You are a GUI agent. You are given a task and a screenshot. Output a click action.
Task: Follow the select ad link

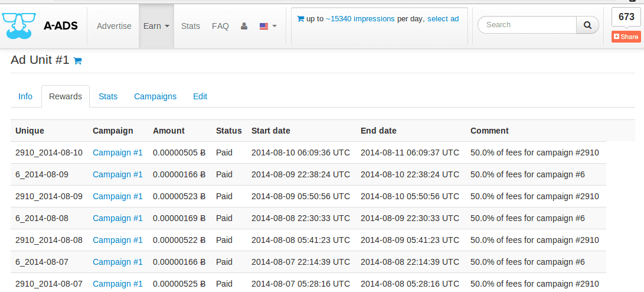tap(443, 18)
